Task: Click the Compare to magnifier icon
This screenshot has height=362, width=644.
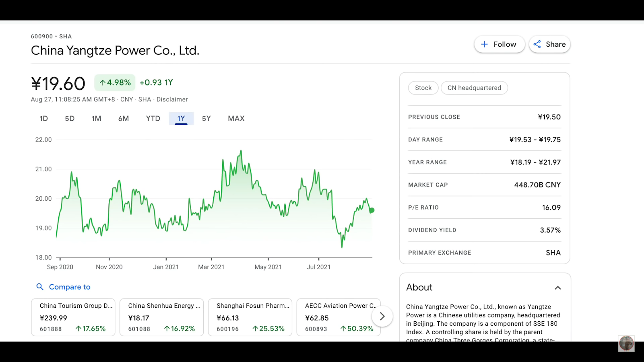Action: tap(40, 287)
